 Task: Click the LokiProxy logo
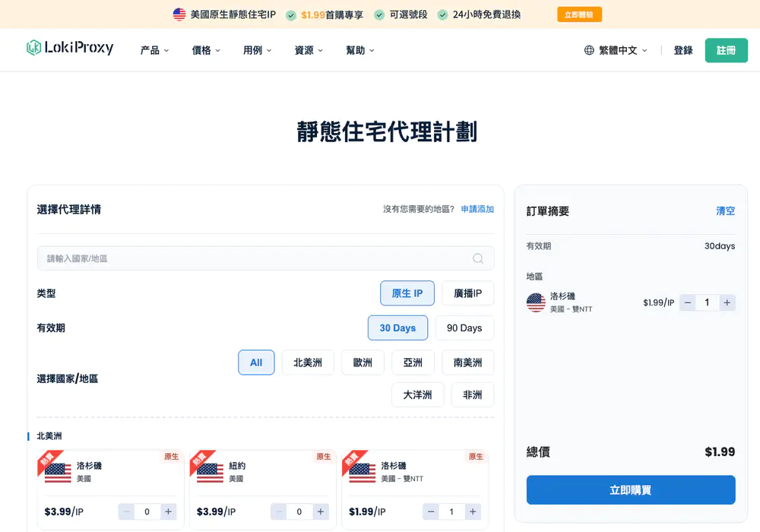click(x=70, y=47)
